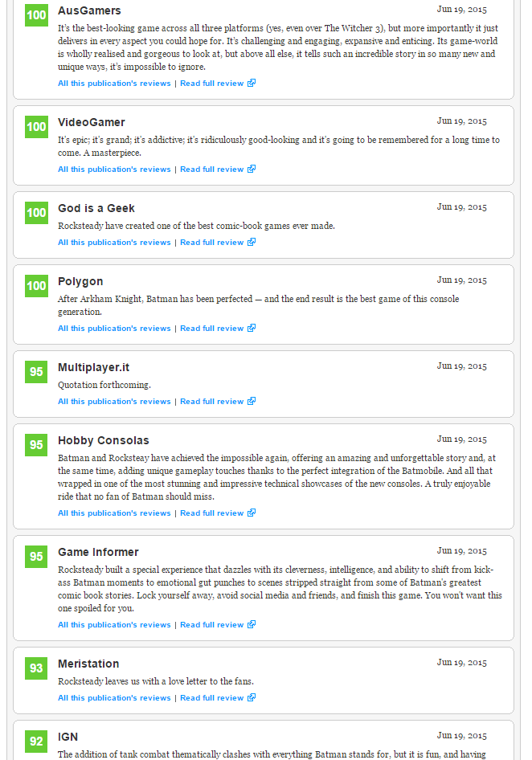Open Polygon review's external link icon

click(x=252, y=329)
